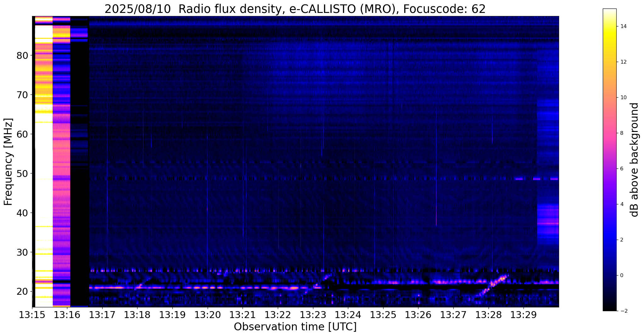The image size is (644, 336).
Task: Click the color bar gradient scale
Action: point(609,160)
